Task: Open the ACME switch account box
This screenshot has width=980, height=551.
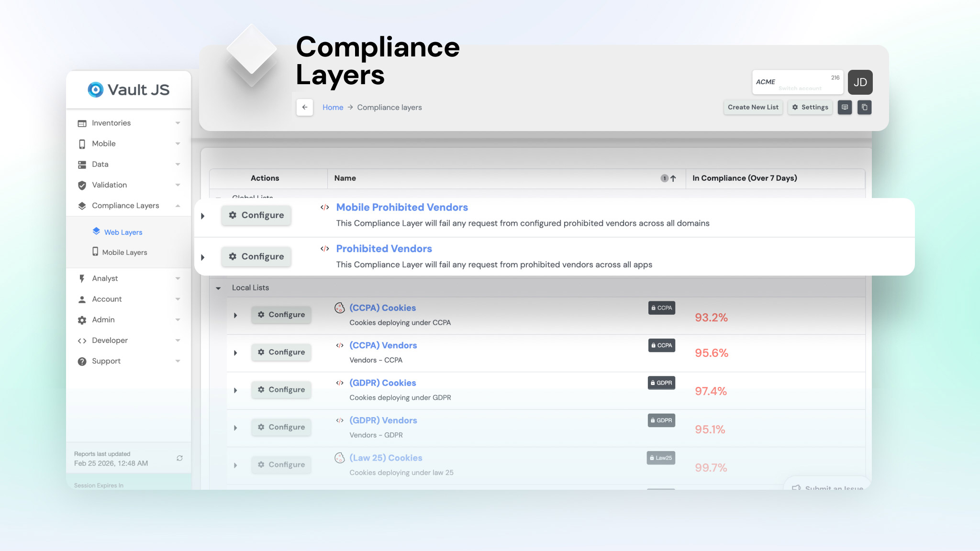Action: tap(797, 82)
